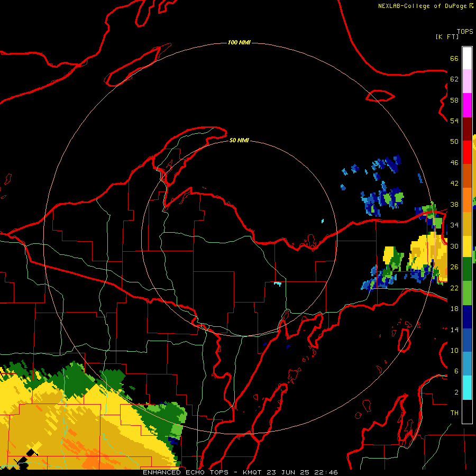Click the 34 value on the legend
The image size is (476, 476).
click(x=454, y=225)
